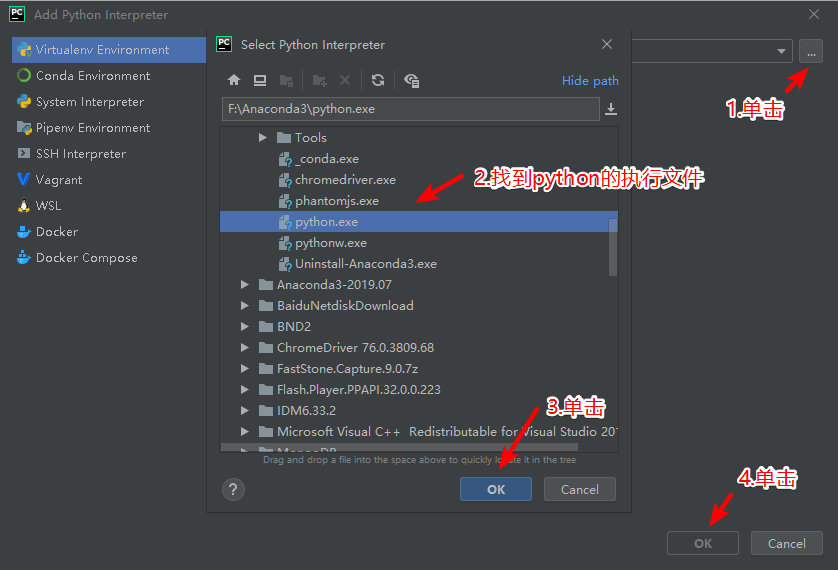Click the Hide path link
Viewport: 838px width, 570px height.
[590, 81]
